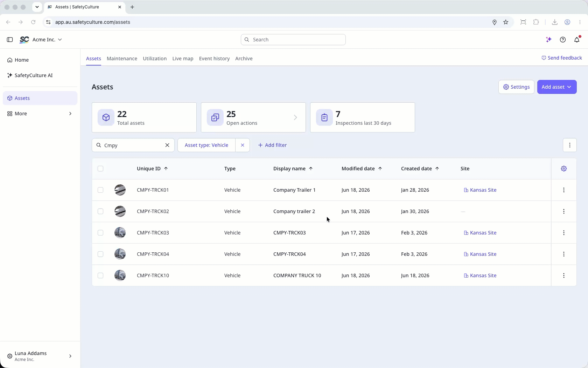Switch to the Event history tab
This screenshot has height=368, width=588.
pyautogui.click(x=214, y=59)
